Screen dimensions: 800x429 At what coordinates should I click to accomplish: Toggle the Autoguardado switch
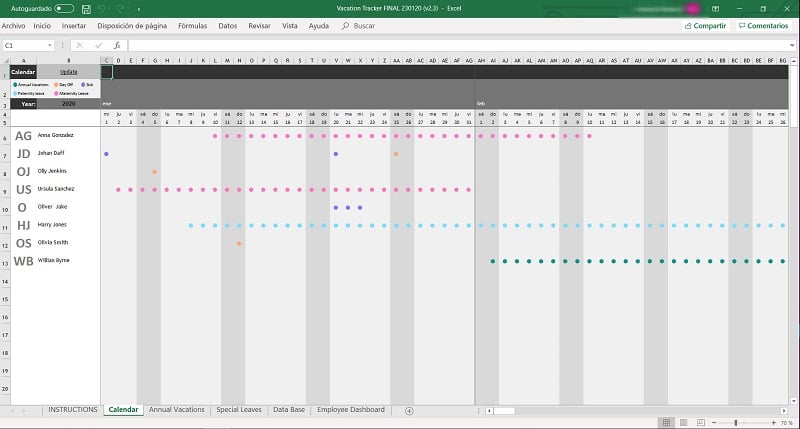(64, 9)
